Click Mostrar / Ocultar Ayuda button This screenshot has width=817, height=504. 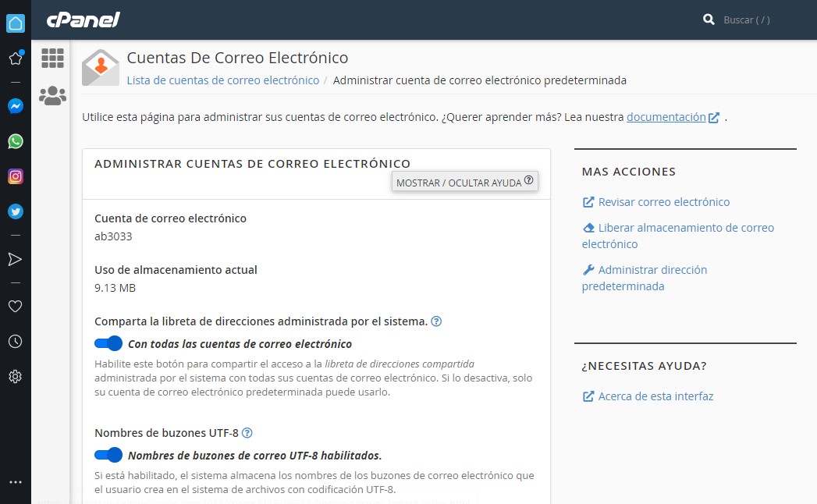(464, 182)
